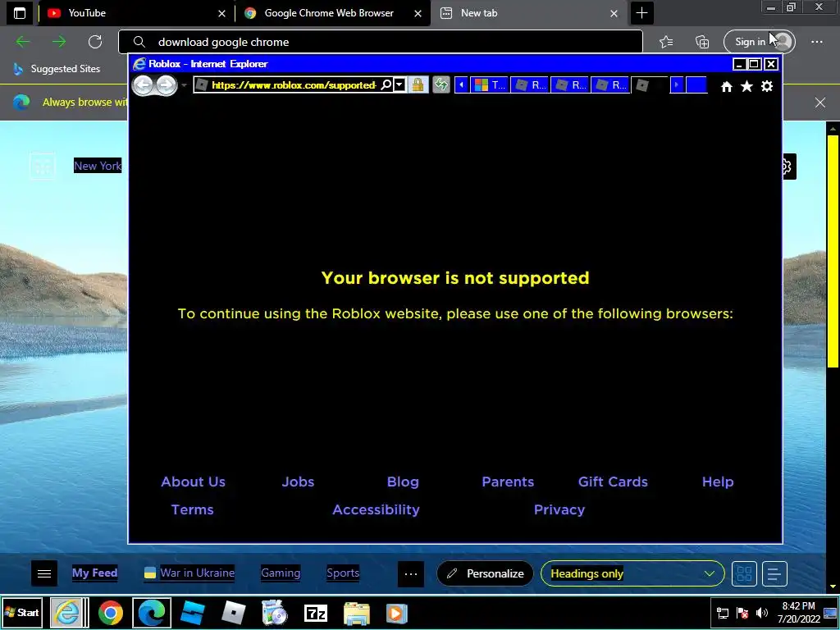Expand the Headings only dropdown
Viewport: 840px width, 630px height.
point(632,573)
